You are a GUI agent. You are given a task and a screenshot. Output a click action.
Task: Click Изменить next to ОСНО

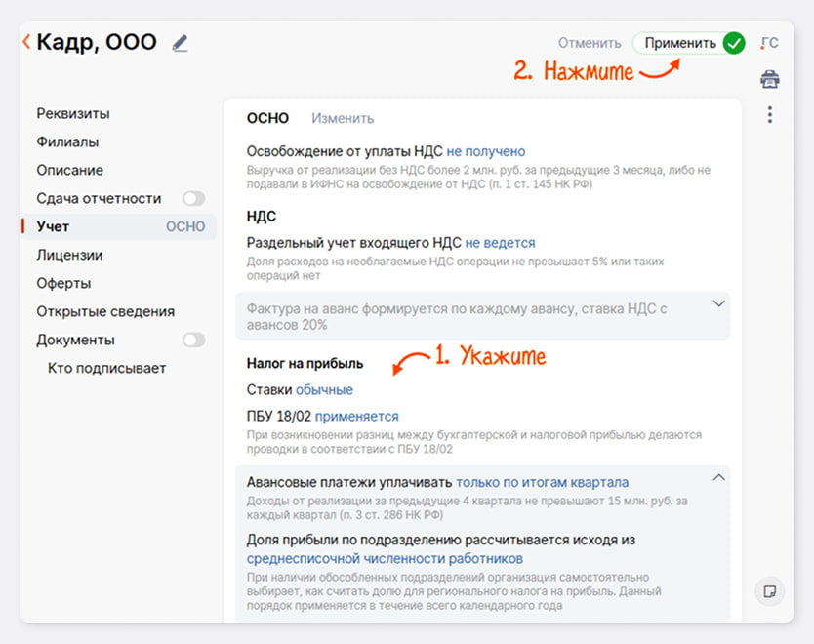343,118
